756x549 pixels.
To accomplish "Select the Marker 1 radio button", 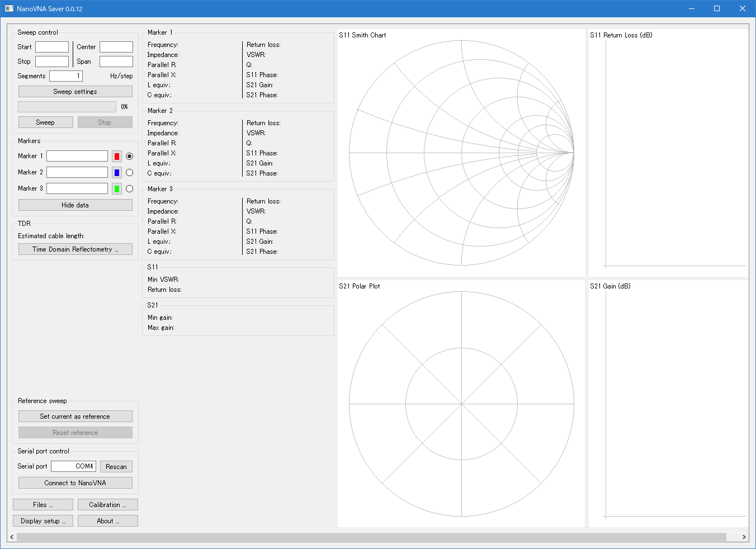I will coord(129,157).
